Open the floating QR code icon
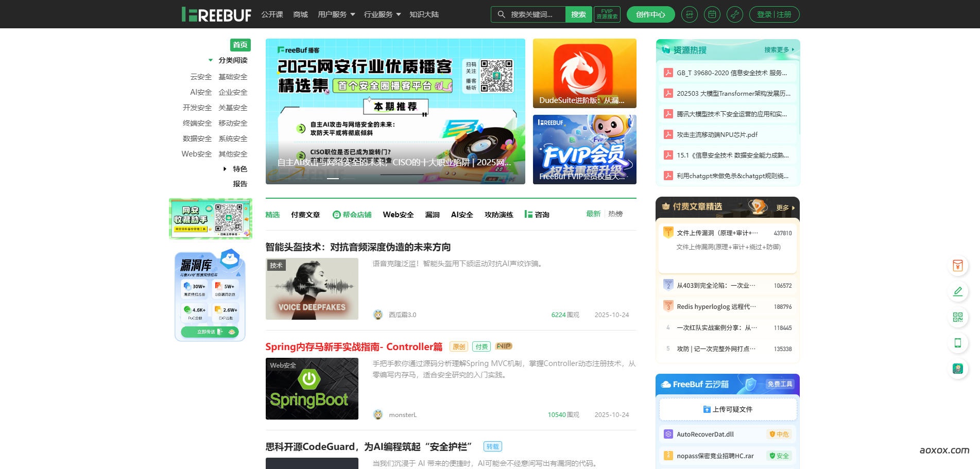This screenshot has width=980, height=469. [x=957, y=317]
